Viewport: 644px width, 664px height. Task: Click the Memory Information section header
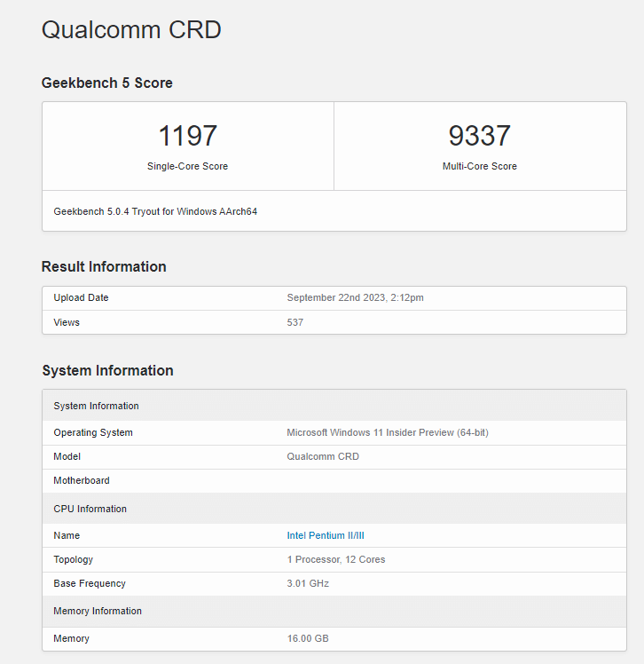point(98,611)
